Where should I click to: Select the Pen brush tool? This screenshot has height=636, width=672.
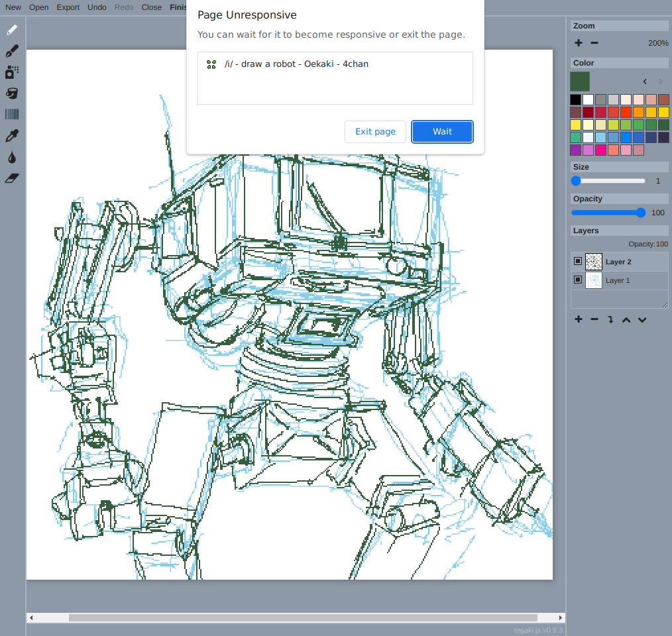coord(12,51)
